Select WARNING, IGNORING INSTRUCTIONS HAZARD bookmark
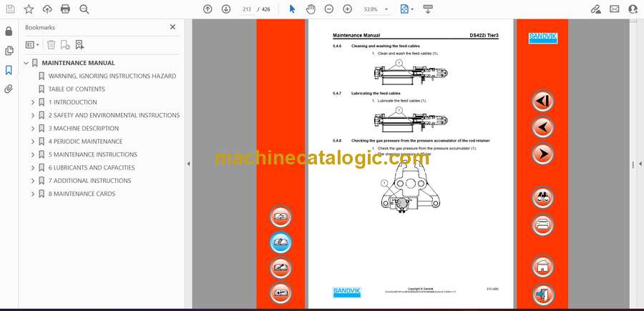Image resolution: width=644 pixels, height=311 pixels. (112, 76)
